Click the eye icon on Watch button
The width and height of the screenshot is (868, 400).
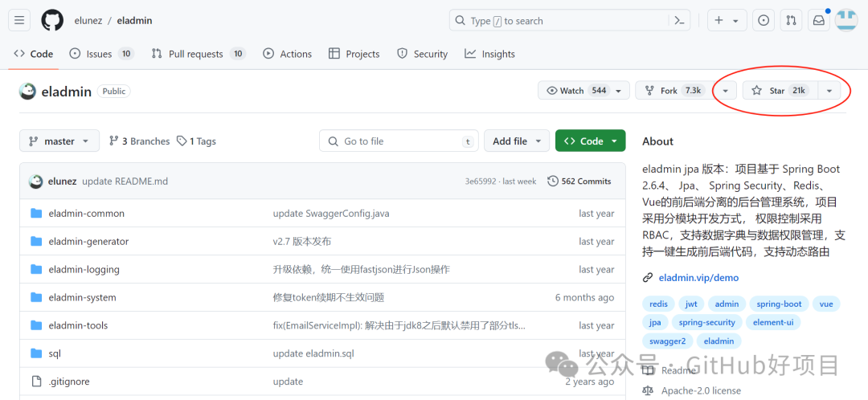coord(552,91)
